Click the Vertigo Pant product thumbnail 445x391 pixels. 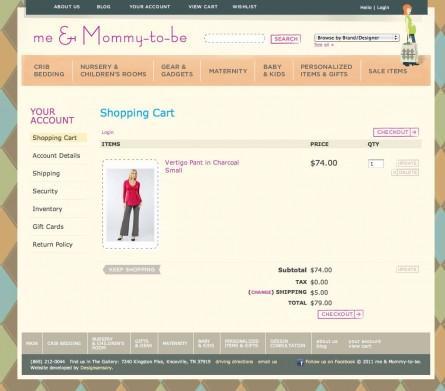click(x=130, y=204)
